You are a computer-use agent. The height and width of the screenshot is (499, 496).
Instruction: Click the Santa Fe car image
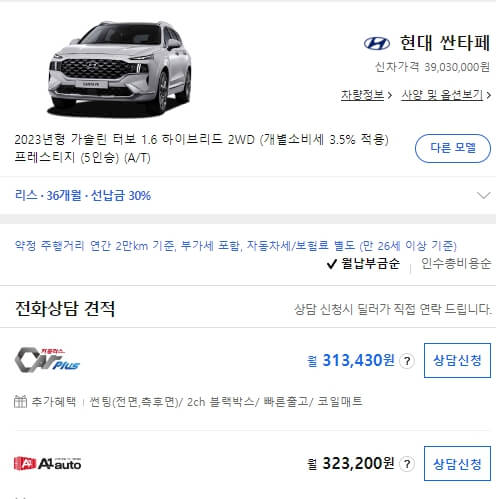(120, 69)
